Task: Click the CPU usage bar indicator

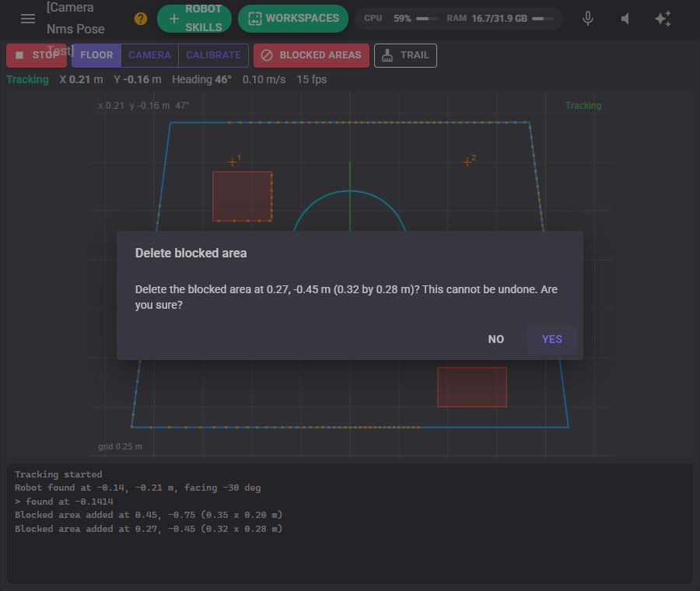Action: [426, 19]
